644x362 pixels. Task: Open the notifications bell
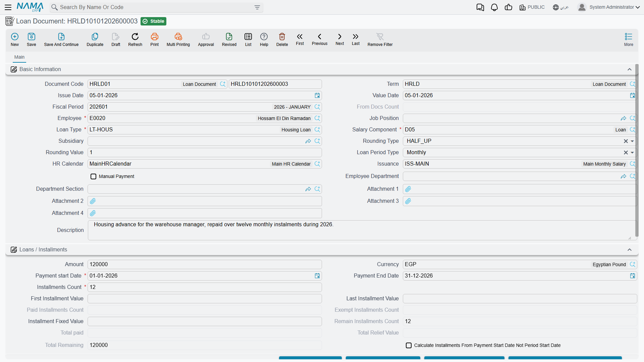(494, 7)
